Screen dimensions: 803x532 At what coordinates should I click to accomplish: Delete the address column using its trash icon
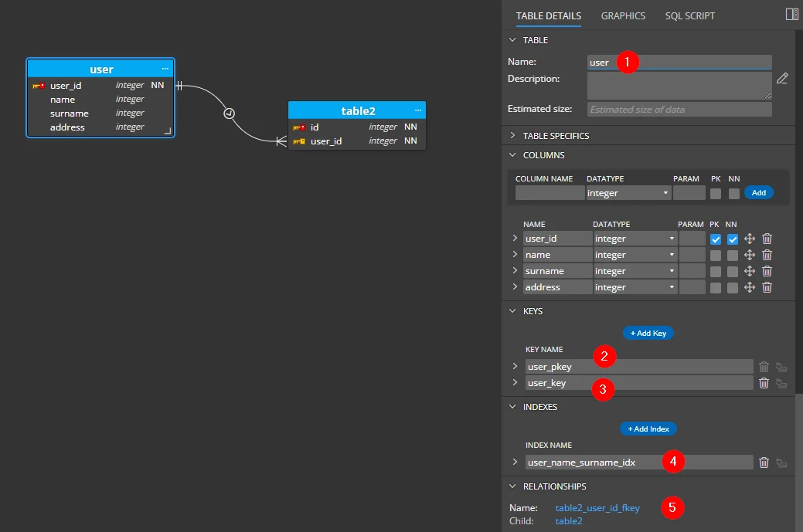(766, 286)
